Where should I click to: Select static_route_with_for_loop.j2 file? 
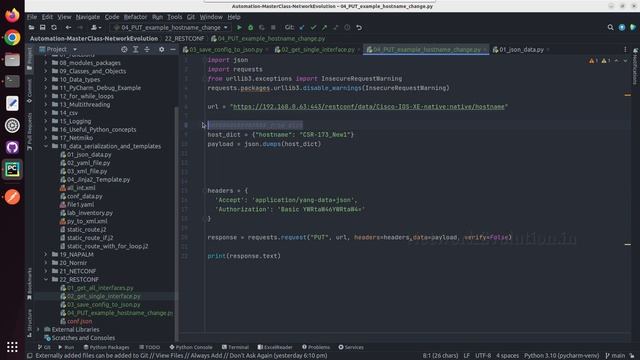pyautogui.click(x=107, y=246)
